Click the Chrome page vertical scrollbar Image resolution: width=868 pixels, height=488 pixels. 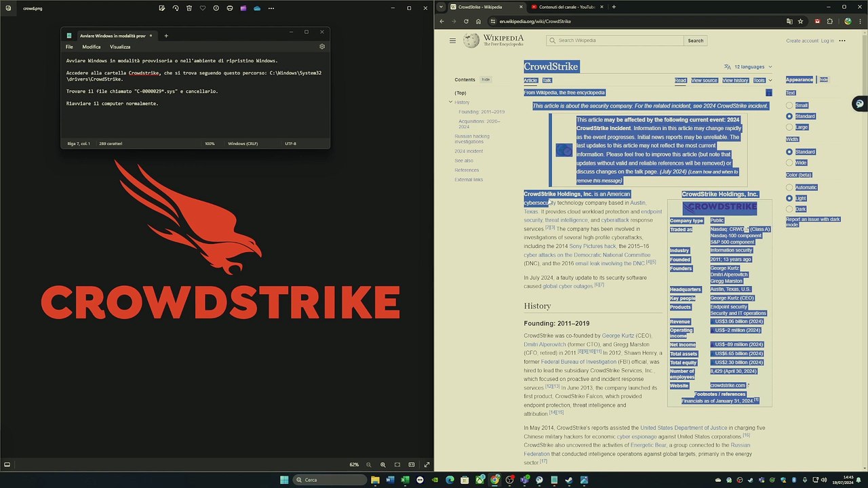(x=865, y=251)
